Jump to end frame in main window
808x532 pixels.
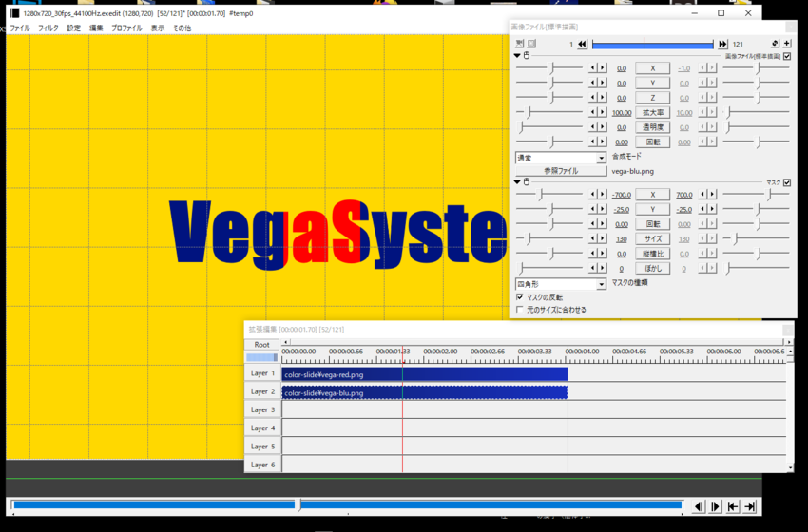[750, 506]
